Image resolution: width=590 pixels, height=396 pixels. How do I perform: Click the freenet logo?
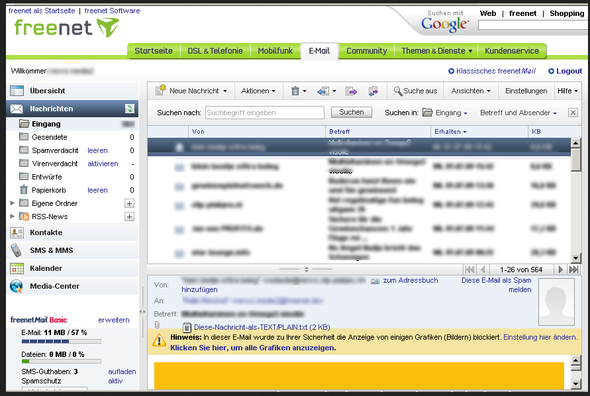pyautogui.click(x=67, y=28)
